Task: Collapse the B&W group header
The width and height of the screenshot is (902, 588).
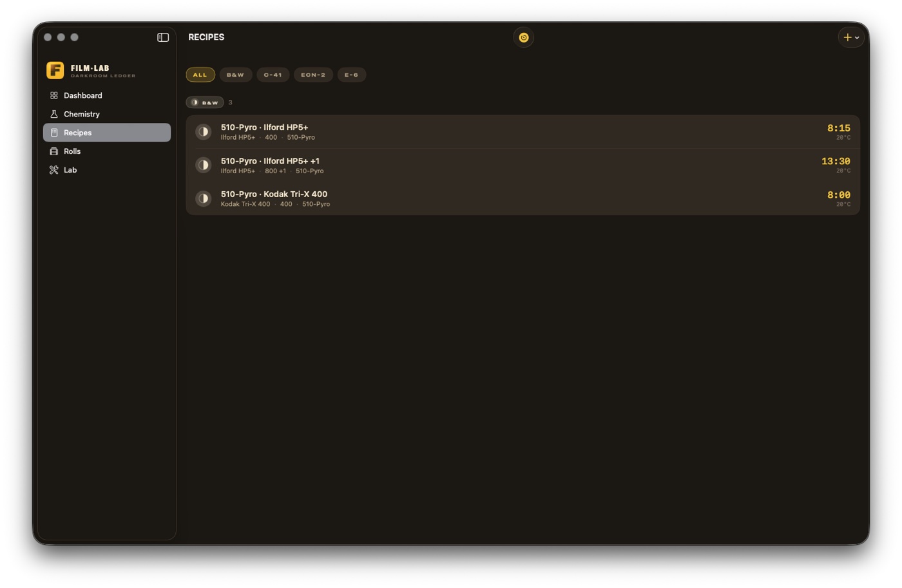Action: click(205, 102)
